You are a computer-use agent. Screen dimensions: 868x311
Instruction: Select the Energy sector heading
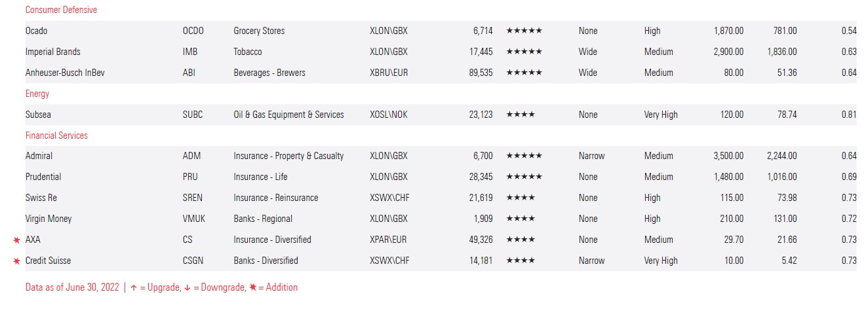[x=37, y=94]
